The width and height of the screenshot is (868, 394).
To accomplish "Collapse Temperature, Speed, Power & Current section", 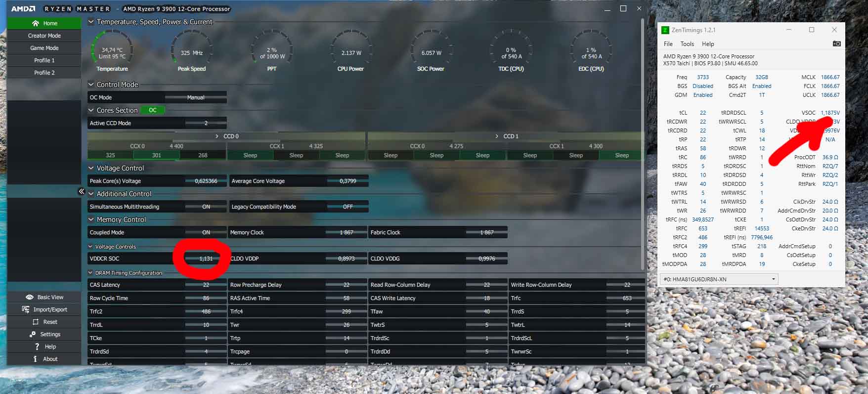I will point(91,22).
